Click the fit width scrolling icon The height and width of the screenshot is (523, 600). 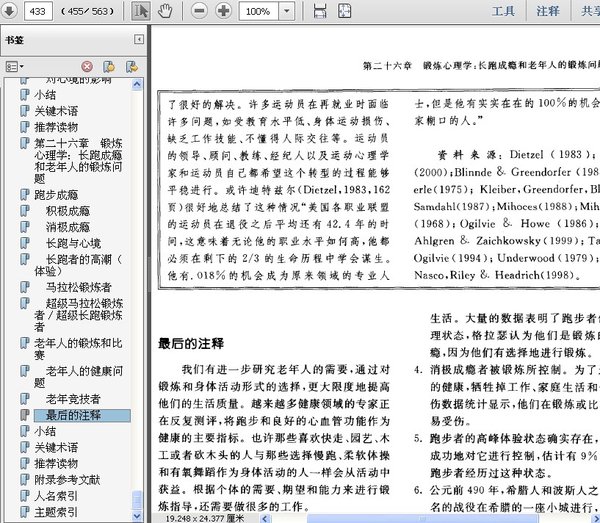(x=319, y=12)
